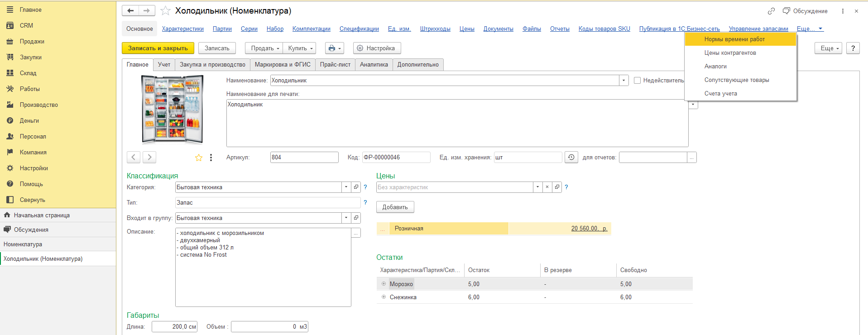The image size is (868, 335).
Task: Select Цены контрагентов menu item
Action: point(740,53)
